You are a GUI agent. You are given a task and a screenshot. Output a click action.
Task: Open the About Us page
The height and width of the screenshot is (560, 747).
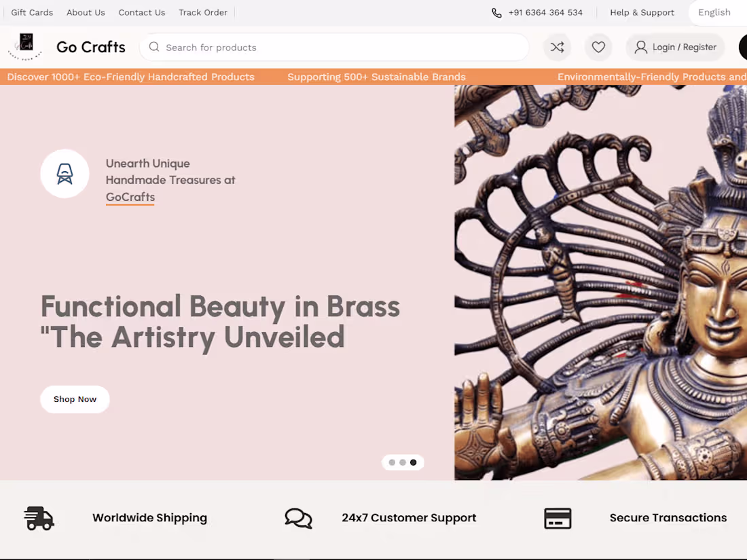(86, 12)
